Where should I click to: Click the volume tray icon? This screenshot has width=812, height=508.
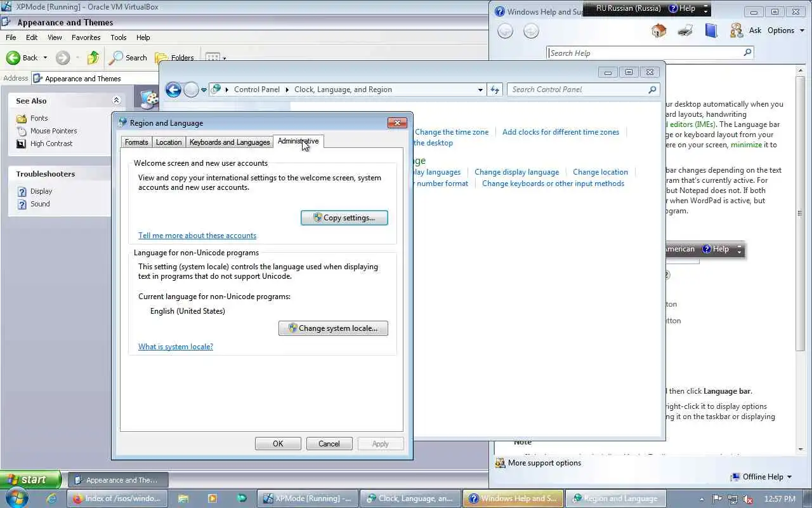(749, 499)
